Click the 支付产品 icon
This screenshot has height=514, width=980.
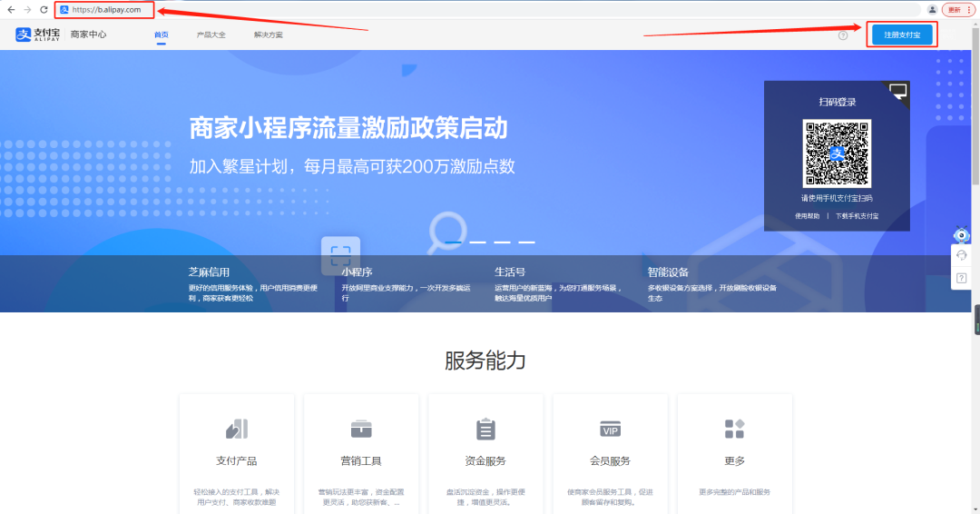[236, 429]
